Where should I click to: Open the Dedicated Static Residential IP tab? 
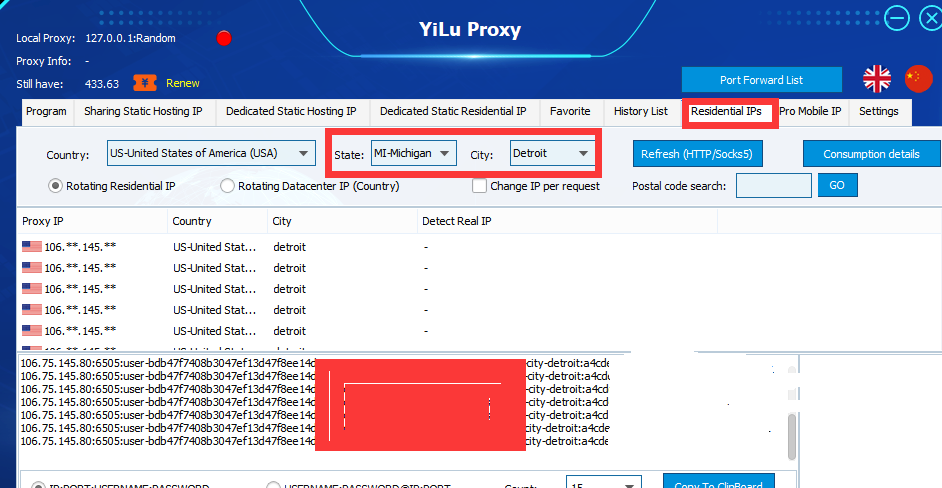click(x=454, y=112)
